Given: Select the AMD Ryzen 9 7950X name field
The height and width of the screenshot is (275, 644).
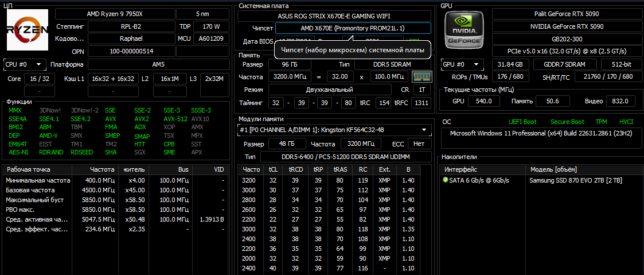Looking at the screenshot, I should tap(115, 14).
